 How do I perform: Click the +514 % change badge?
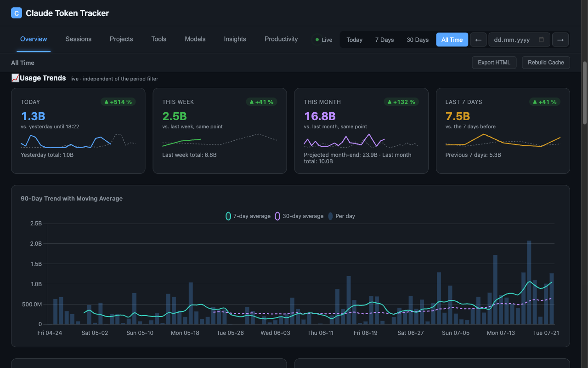(118, 102)
